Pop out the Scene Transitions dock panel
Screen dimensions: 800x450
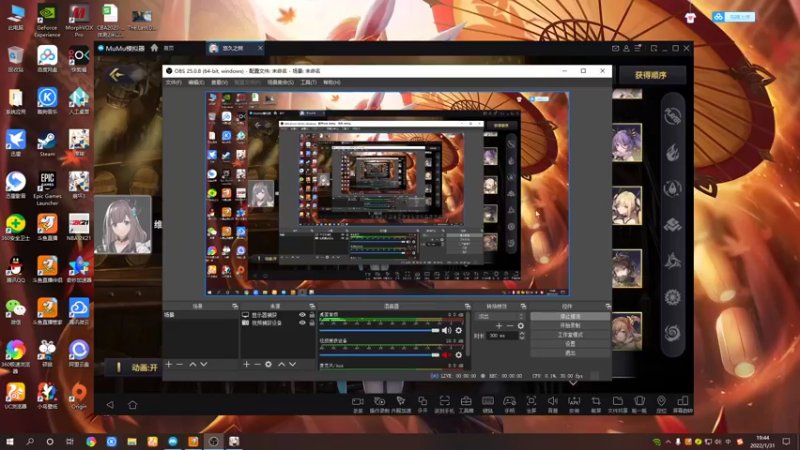(523, 306)
